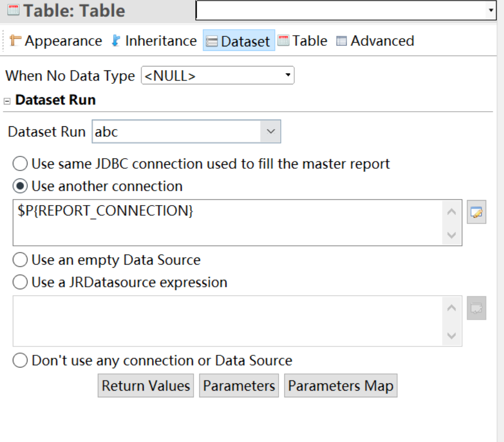Viewport: 504px width, 442px height.
Task: Click the Parameters Map button
Action: [x=341, y=386]
